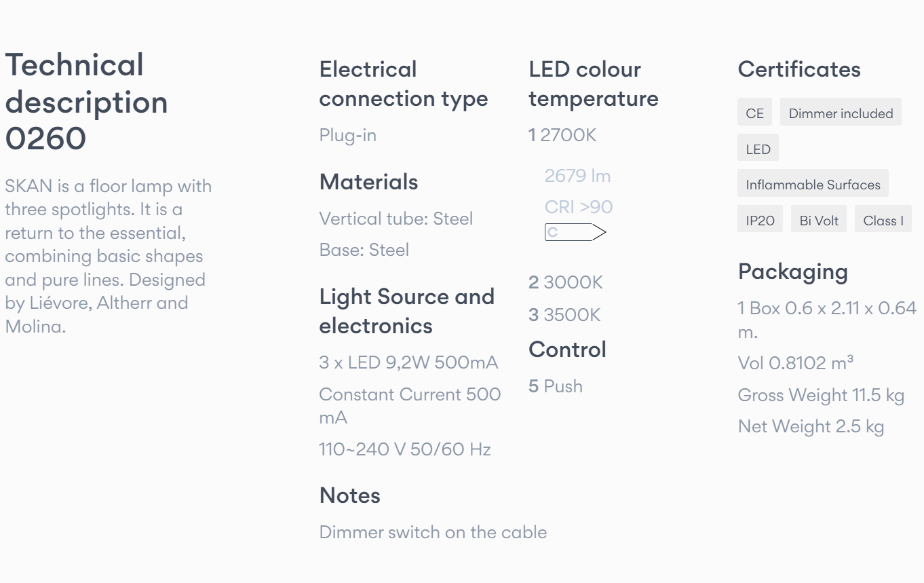The width and height of the screenshot is (924, 583).
Task: Click the Class I badge
Action: pos(883,221)
